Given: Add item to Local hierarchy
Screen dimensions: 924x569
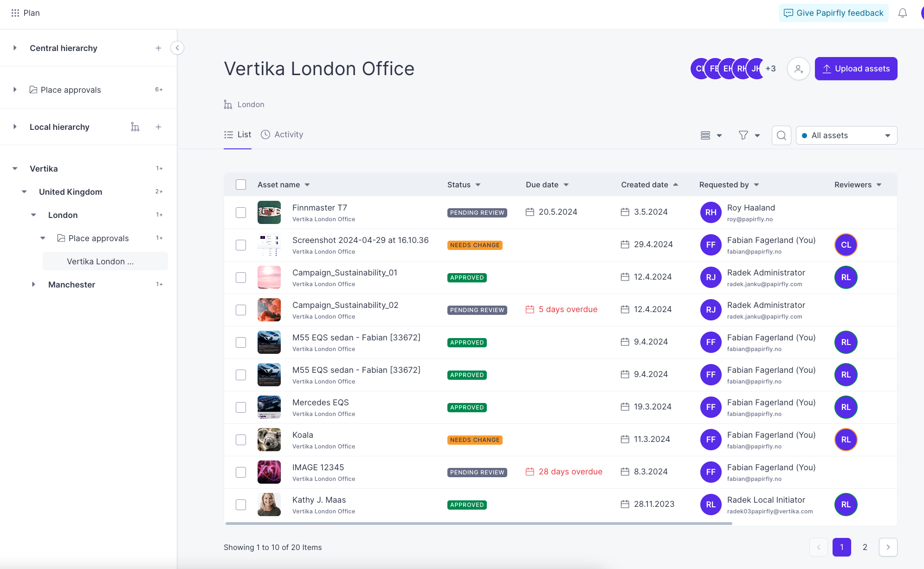Looking at the screenshot, I should pos(158,127).
